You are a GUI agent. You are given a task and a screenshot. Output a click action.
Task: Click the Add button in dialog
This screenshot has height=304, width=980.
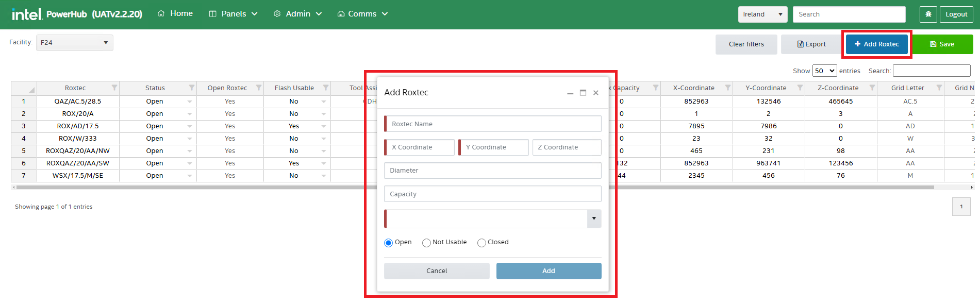(549, 271)
